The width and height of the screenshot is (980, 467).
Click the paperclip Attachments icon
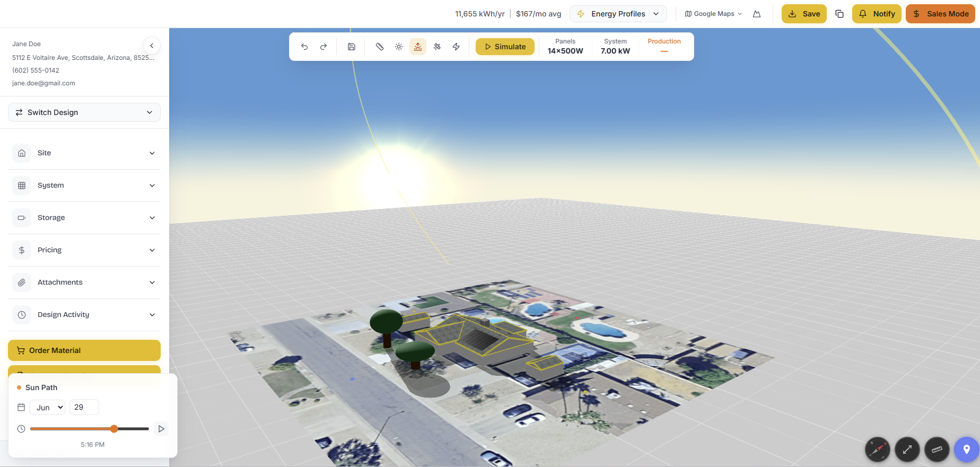click(22, 283)
